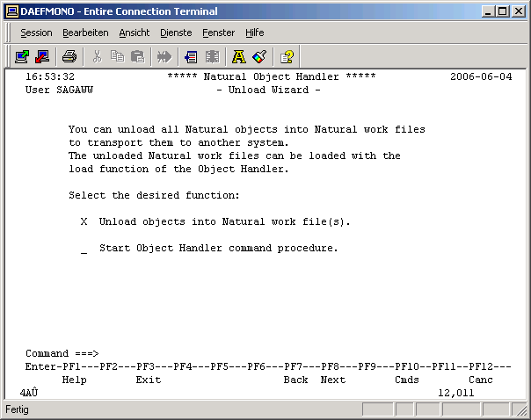Click 'Select the desired function:' text
Viewport: 531px width, 420px height.
point(154,196)
